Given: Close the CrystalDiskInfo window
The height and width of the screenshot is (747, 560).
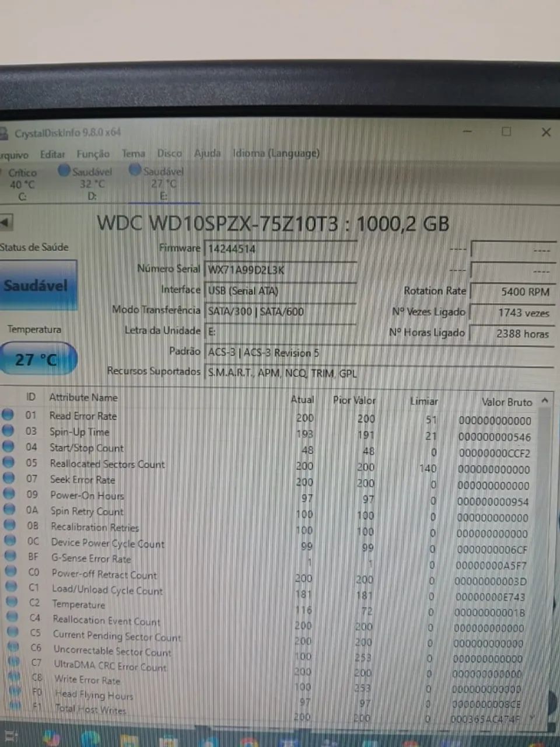Looking at the screenshot, I should point(546,132).
